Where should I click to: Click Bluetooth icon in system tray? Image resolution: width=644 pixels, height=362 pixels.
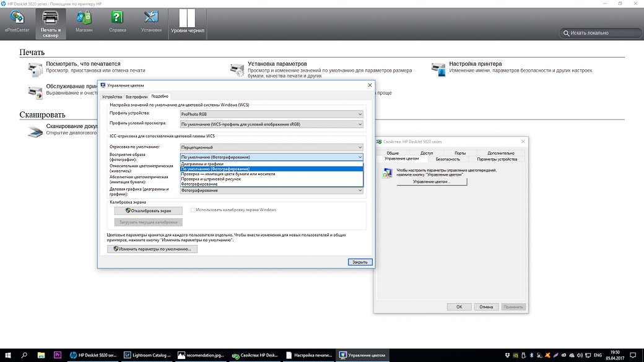click(x=531, y=355)
